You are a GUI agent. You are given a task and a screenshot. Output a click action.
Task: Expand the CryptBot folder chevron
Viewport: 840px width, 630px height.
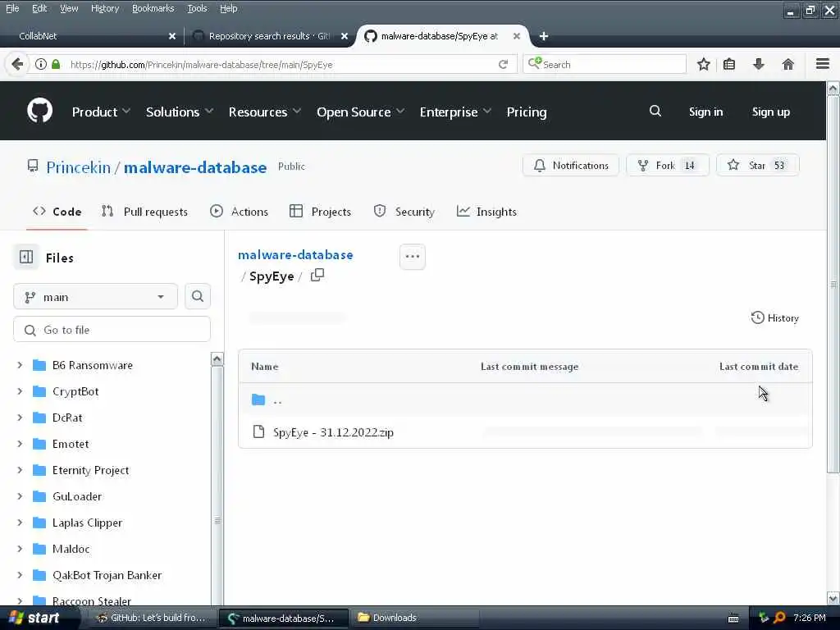[20, 391]
